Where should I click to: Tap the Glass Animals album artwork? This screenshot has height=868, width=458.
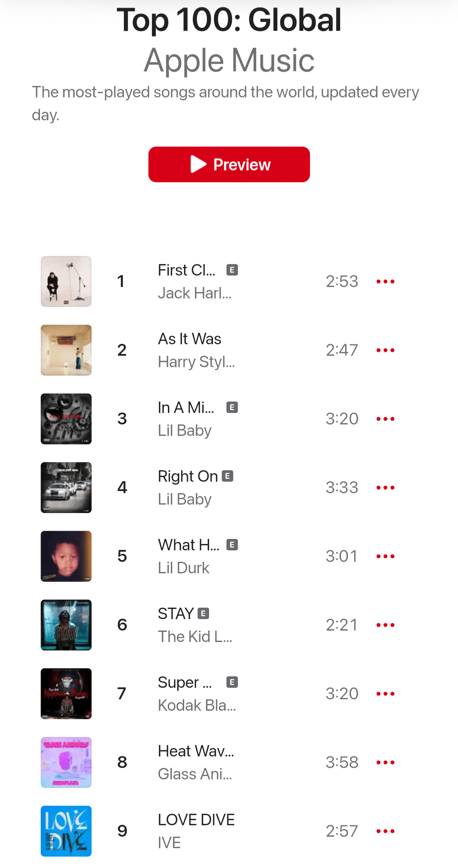point(66,762)
